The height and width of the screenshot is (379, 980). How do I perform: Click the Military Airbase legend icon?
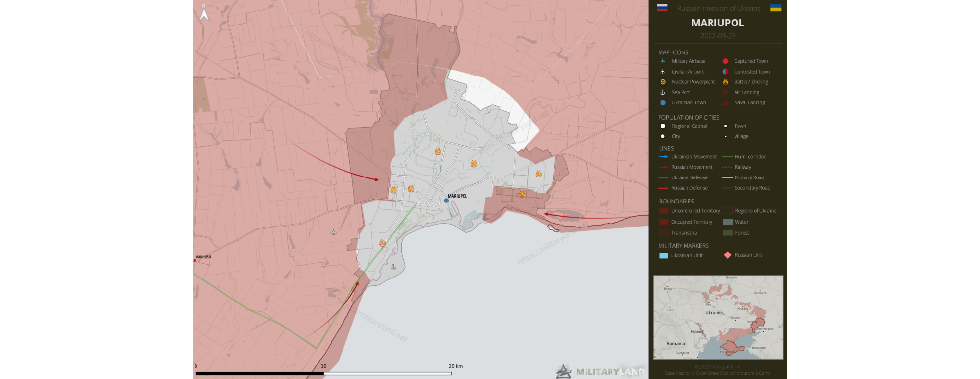click(x=663, y=61)
